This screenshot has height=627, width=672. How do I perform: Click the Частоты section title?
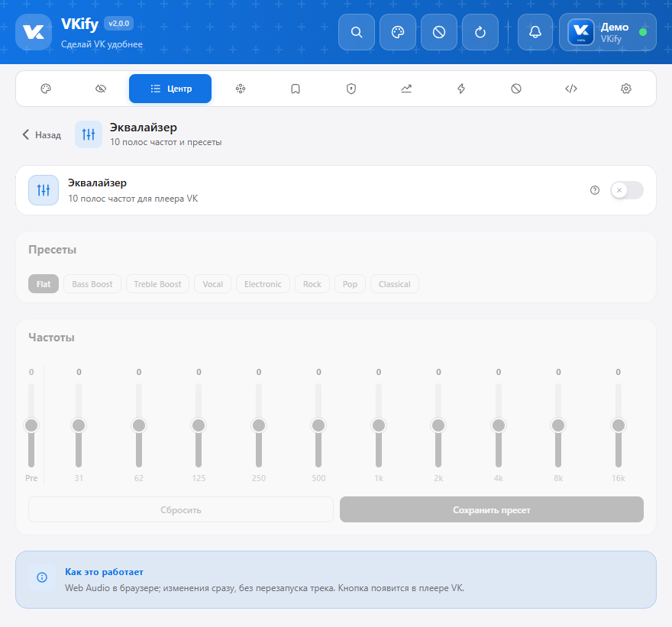tap(51, 338)
